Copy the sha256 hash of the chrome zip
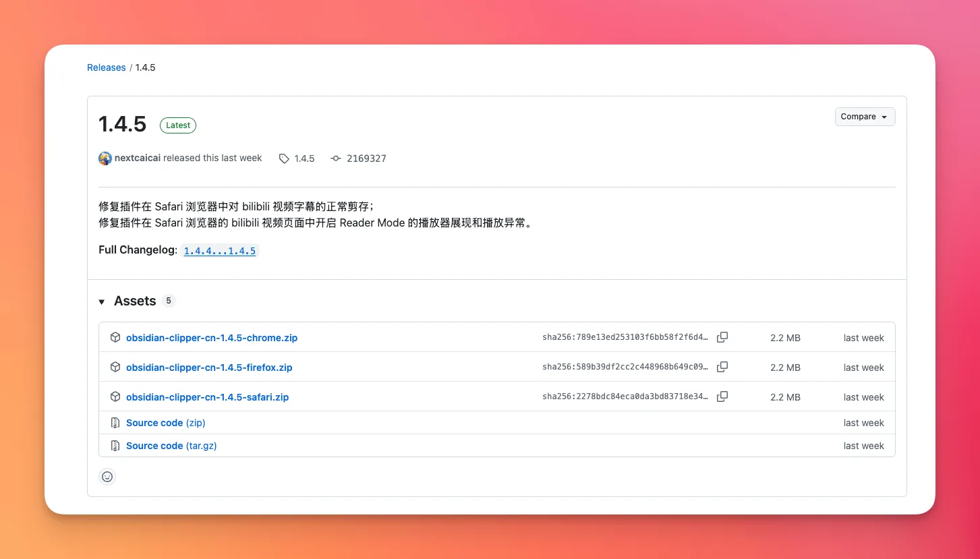Viewport: 980px width, 559px height. 722,337
